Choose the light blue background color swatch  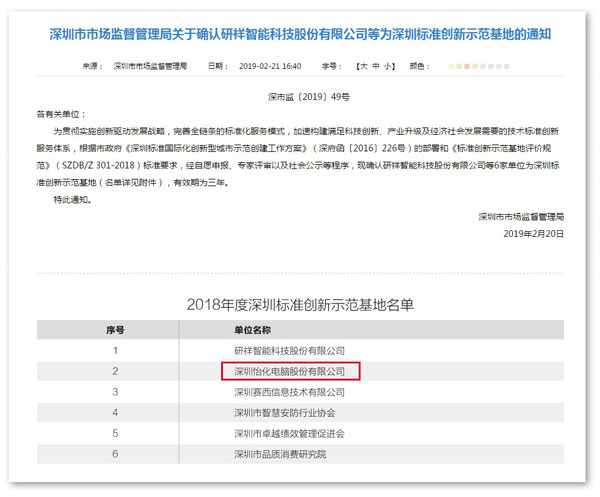coord(483,66)
